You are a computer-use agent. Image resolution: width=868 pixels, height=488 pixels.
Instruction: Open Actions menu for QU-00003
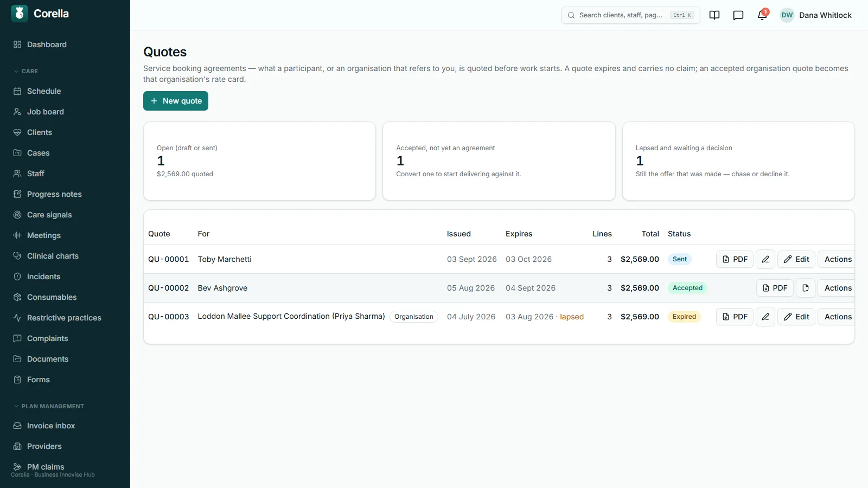(x=837, y=317)
